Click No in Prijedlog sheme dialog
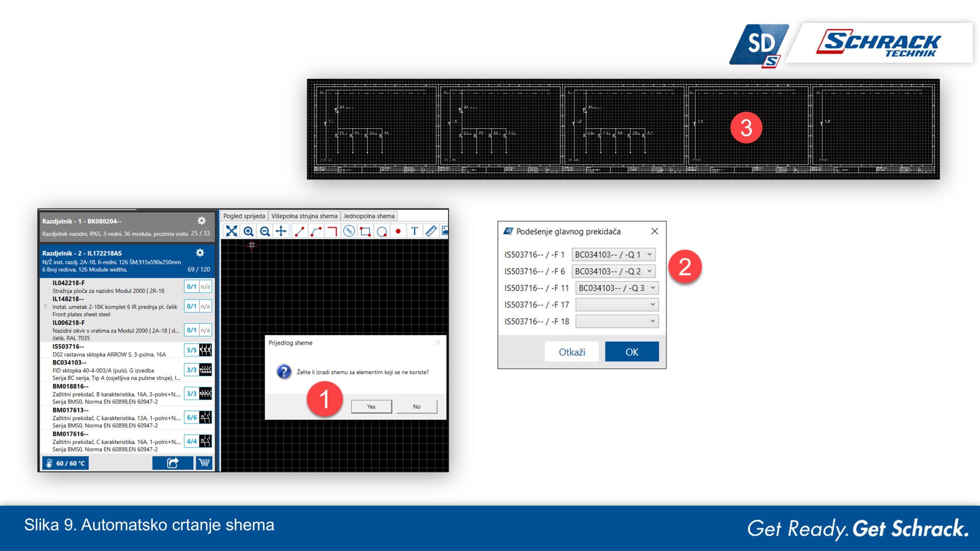This screenshot has height=551, width=980. pyautogui.click(x=416, y=406)
